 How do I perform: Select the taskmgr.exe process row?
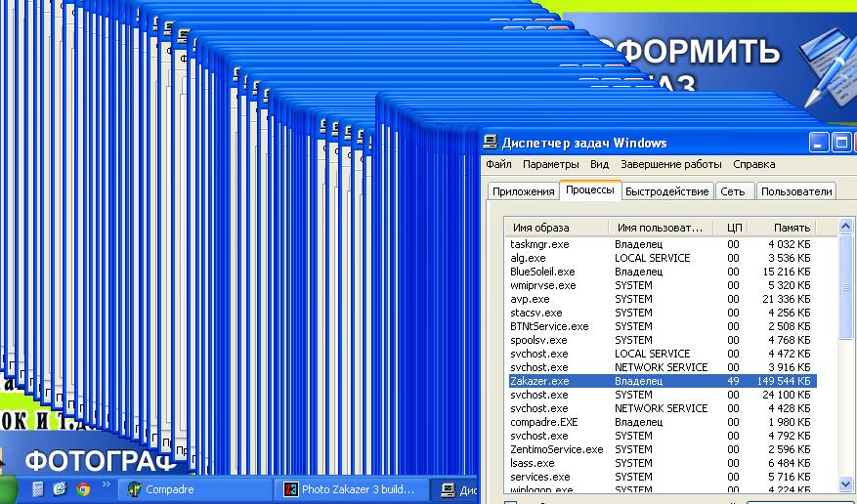click(663, 244)
